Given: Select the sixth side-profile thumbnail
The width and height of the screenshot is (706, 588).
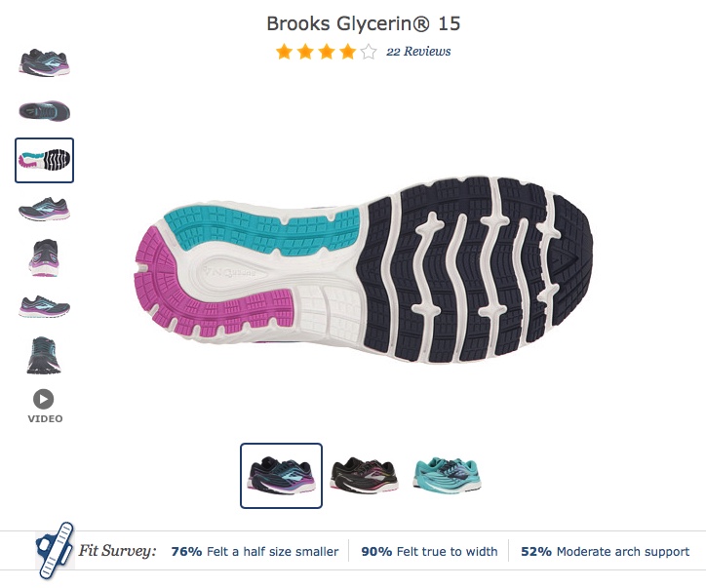Looking at the screenshot, I should (44, 306).
